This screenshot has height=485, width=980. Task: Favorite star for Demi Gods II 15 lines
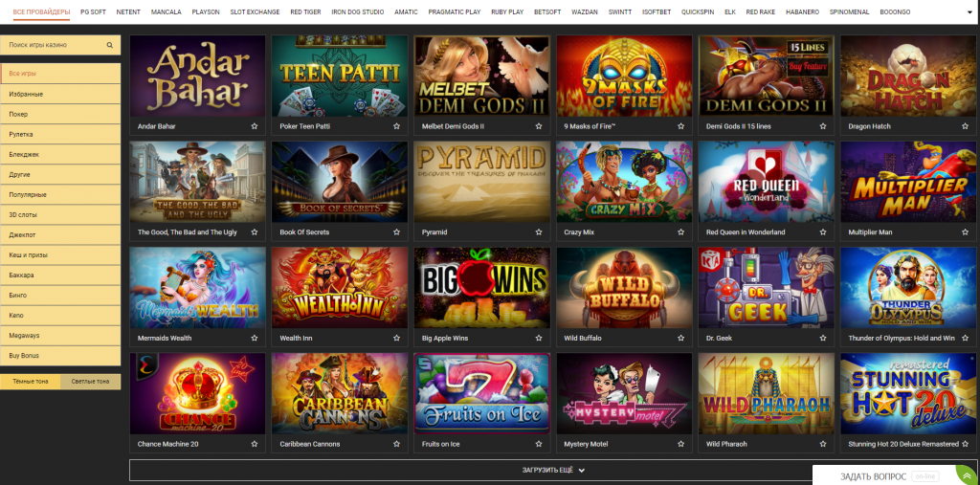point(823,126)
